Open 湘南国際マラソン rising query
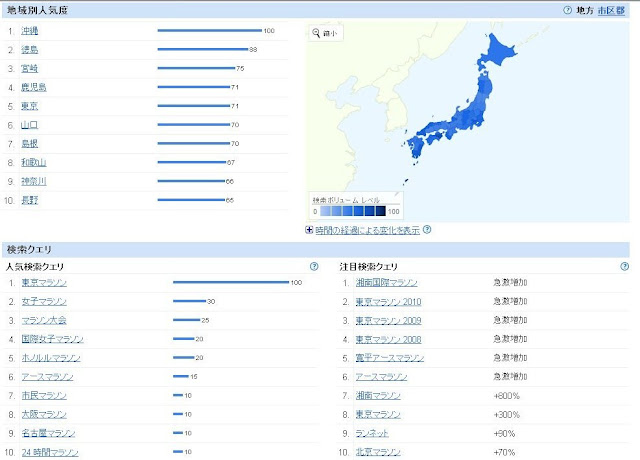The width and height of the screenshot is (640, 460). tap(387, 282)
